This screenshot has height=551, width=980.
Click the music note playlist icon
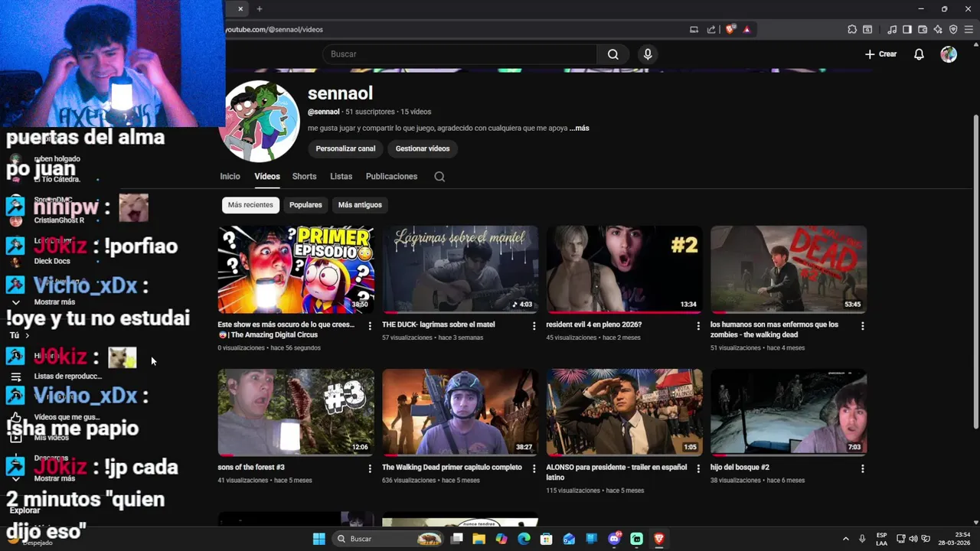click(x=892, y=30)
